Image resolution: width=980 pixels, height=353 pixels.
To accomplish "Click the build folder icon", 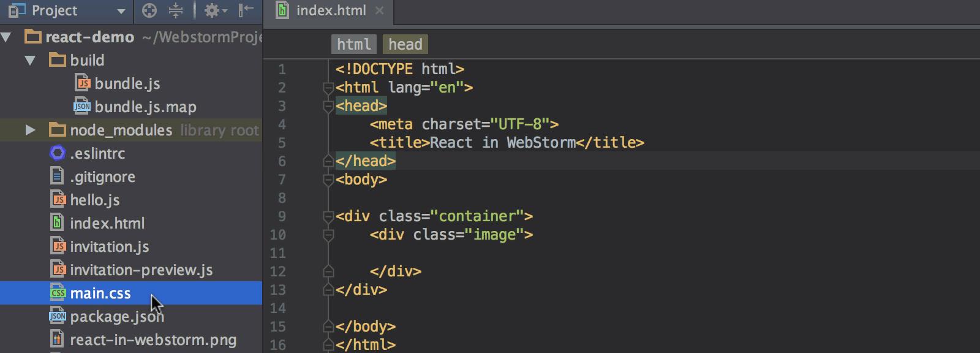I will [x=58, y=60].
